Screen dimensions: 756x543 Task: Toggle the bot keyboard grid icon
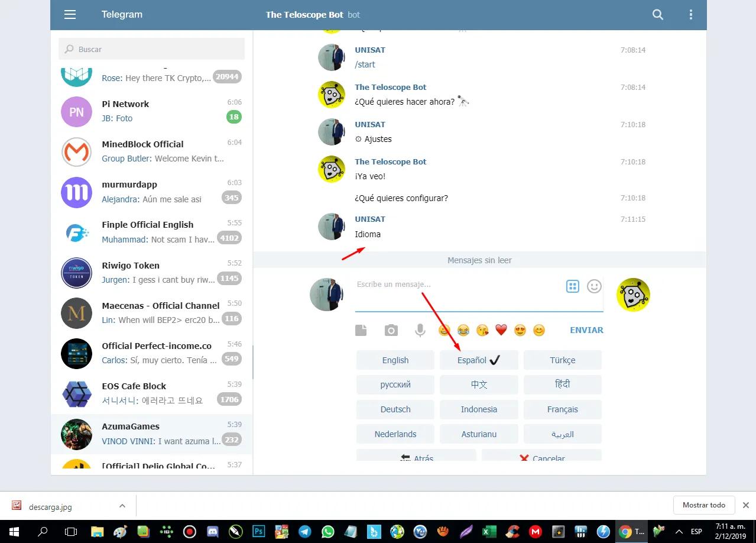click(x=572, y=286)
